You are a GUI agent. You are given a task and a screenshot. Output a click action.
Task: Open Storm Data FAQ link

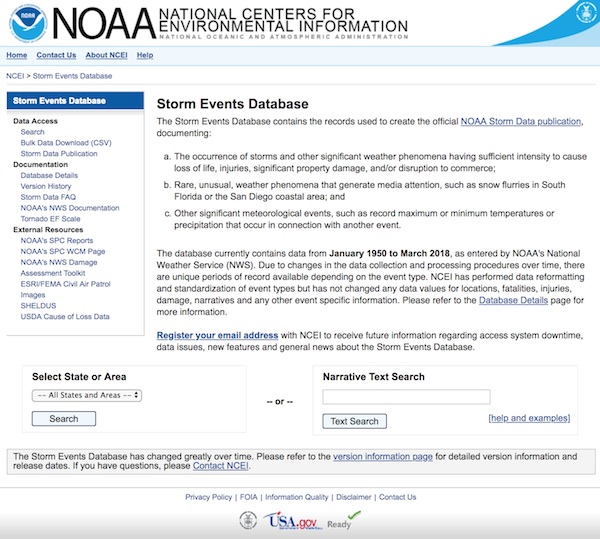[48, 197]
